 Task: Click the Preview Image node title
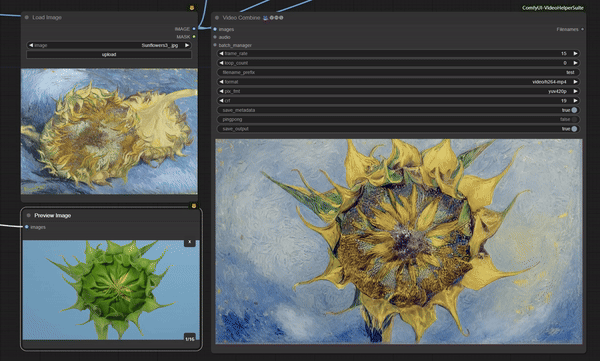[52, 216]
